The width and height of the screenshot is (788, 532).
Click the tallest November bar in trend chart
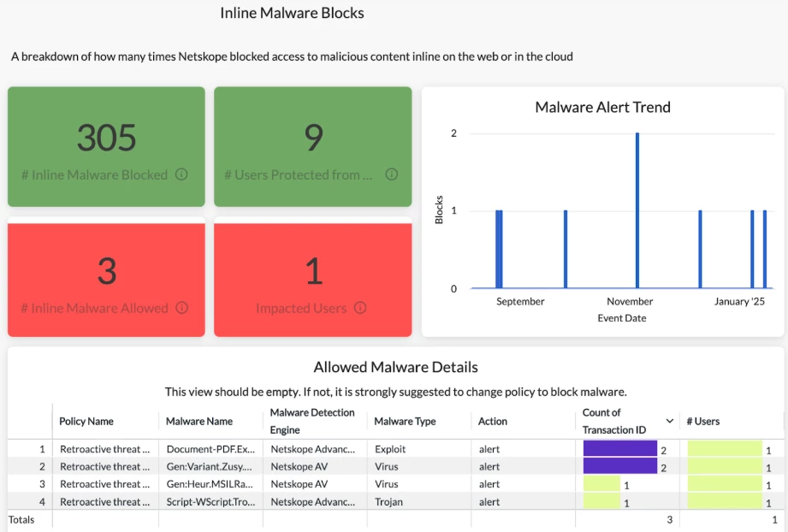coord(637,210)
